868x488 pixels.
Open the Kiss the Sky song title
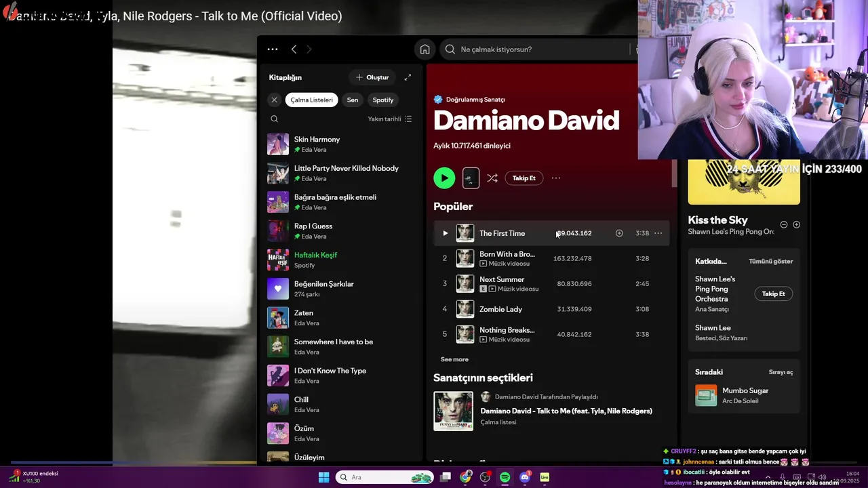tap(717, 220)
